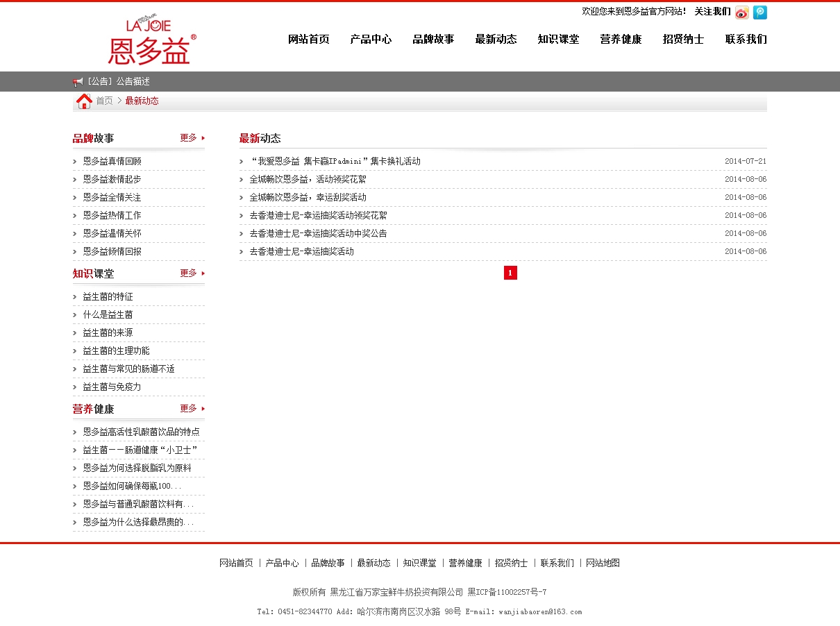Viewport: 840px width, 626px height.
Task: Open the 去香港迪士尼-幸运抽奖活动中奖公告 article
Action: 318,233
